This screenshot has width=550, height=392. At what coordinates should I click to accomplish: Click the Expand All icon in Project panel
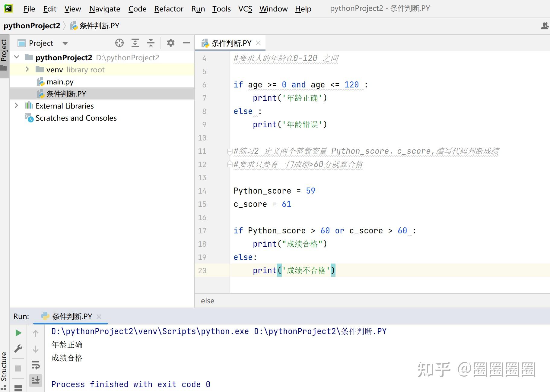(135, 43)
